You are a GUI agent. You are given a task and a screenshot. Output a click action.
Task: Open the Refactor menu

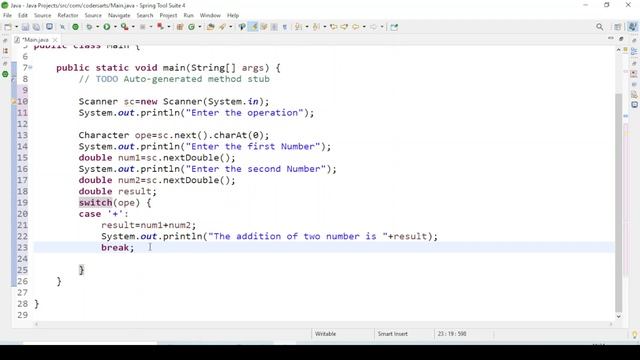click(x=68, y=16)
